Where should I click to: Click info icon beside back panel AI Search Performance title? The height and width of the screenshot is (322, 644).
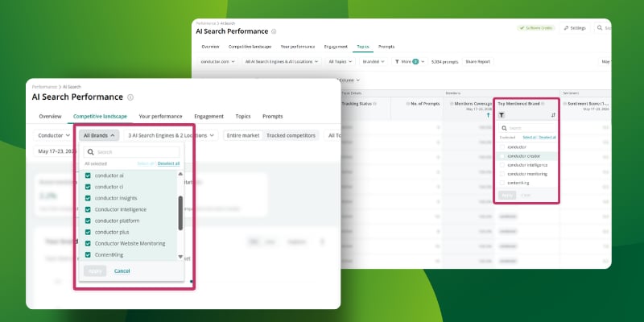click(x=274, y=31)
